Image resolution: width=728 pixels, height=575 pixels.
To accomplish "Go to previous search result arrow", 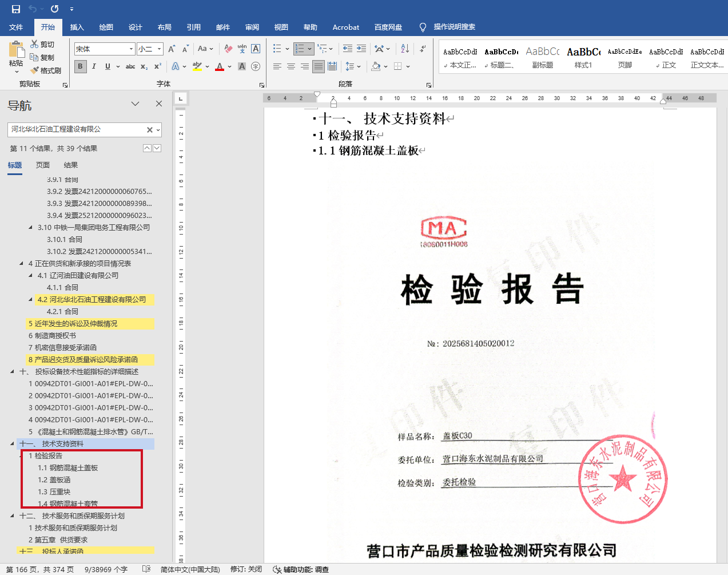I will click(147, 148).
